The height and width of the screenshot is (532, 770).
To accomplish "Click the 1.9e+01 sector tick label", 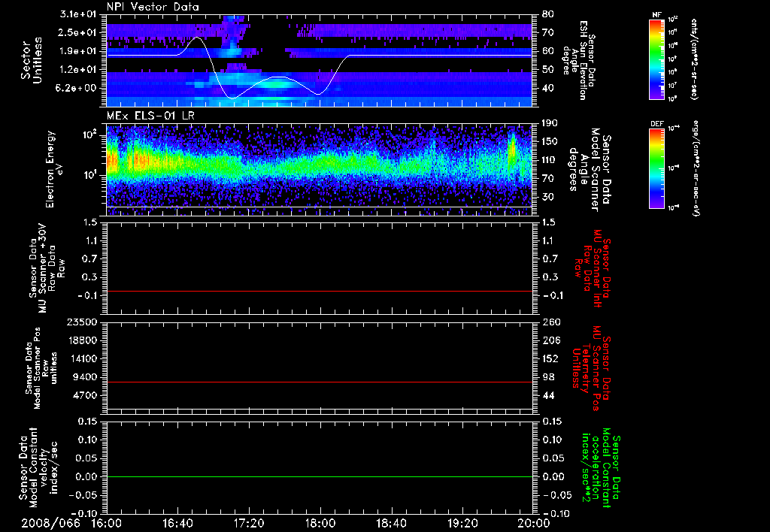I will 78,51.
